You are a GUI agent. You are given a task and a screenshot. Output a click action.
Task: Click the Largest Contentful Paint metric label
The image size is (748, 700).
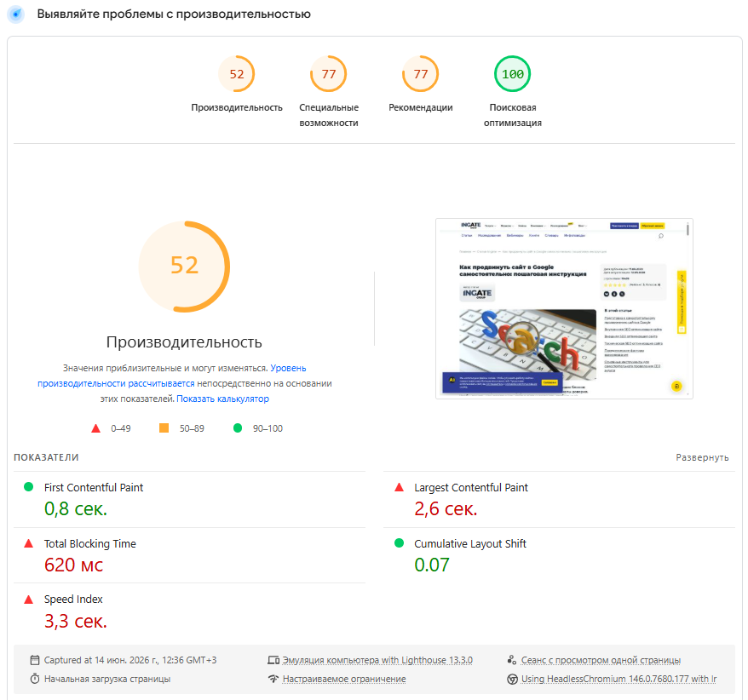(471, 487)
